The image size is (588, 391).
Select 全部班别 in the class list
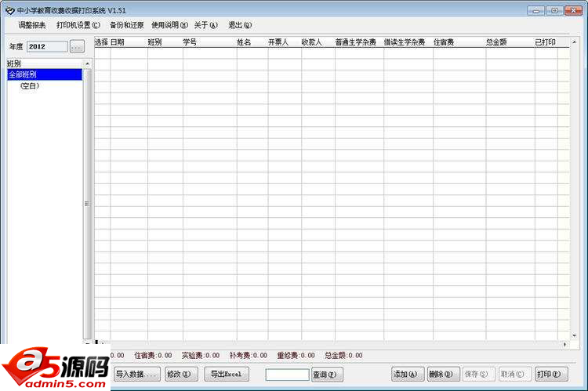(45, 74)
